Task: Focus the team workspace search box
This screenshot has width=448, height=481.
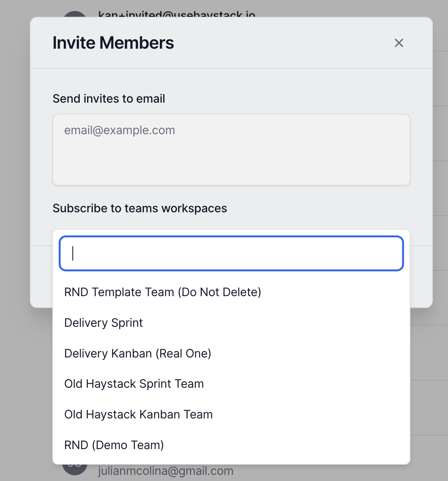Action: [x=231, y=253]
